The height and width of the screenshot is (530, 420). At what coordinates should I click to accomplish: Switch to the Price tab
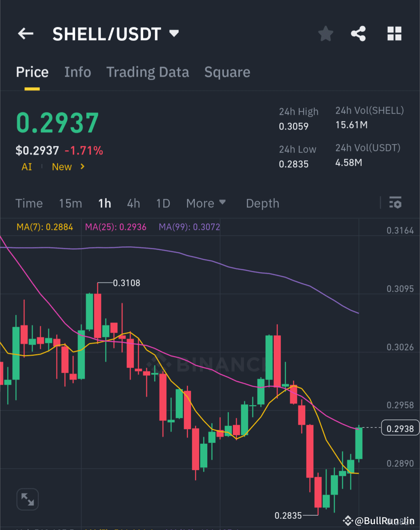[x=32, y=72]
